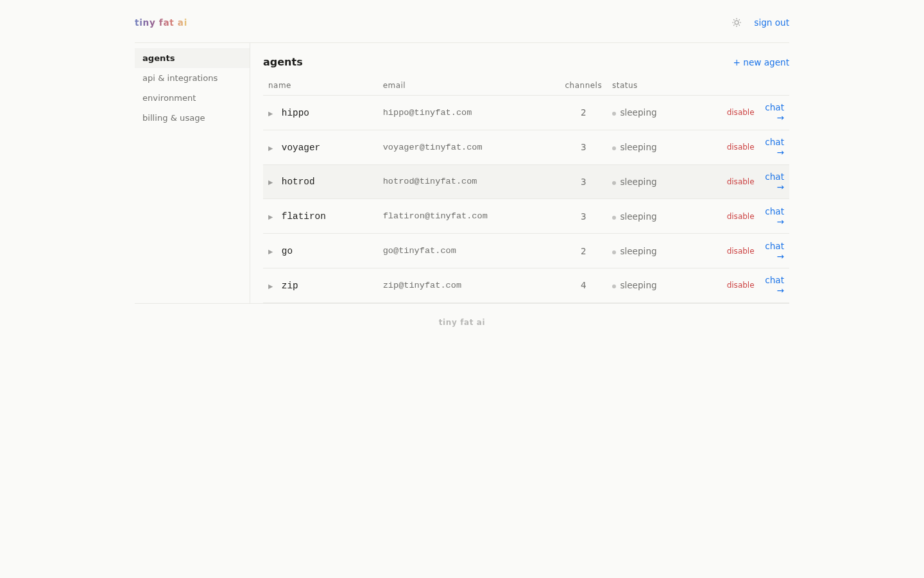
Task: Sort the table by the channels column
Action: [583, 85]
